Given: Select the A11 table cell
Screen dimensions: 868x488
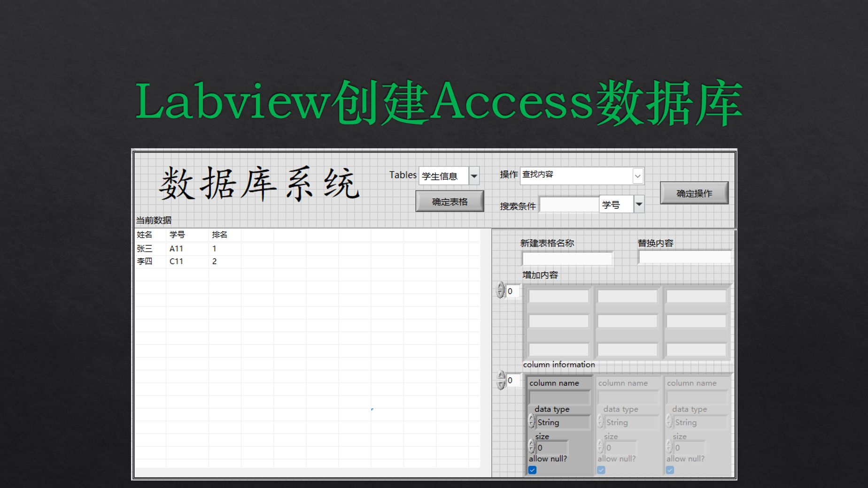Looking at the screenshot, I should 176,249.
